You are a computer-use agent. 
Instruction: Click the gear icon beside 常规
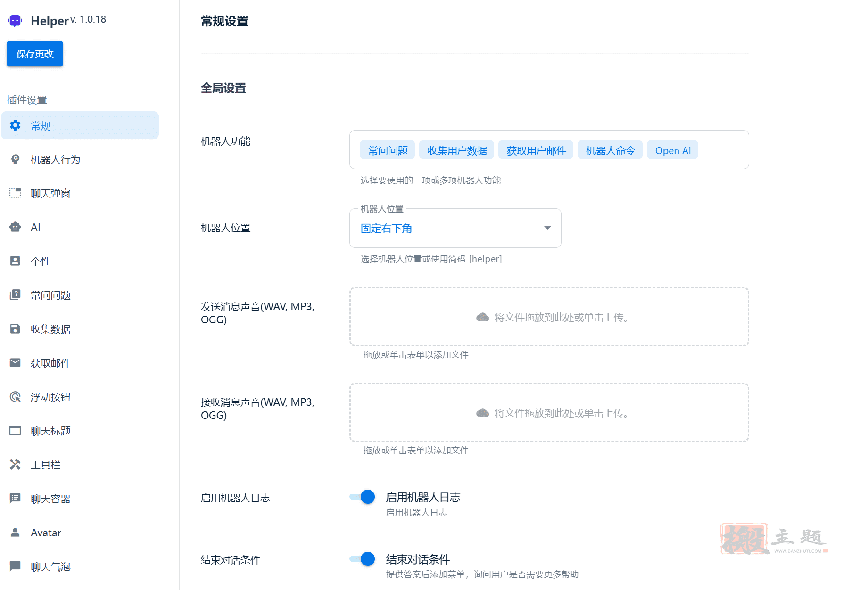click(x=15, y=125)
